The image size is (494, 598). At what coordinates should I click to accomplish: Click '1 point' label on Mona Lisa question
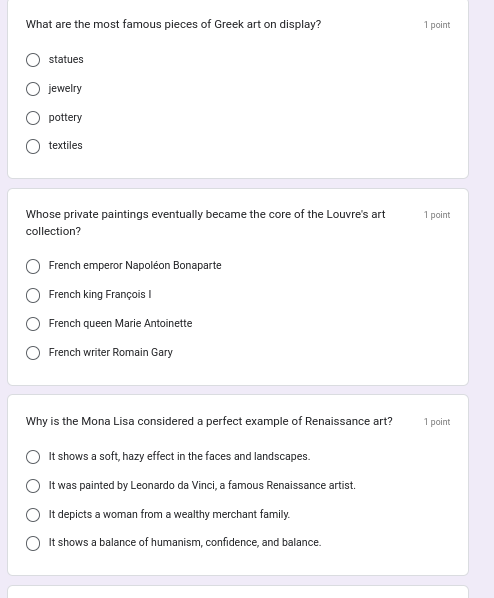(437, 422)
